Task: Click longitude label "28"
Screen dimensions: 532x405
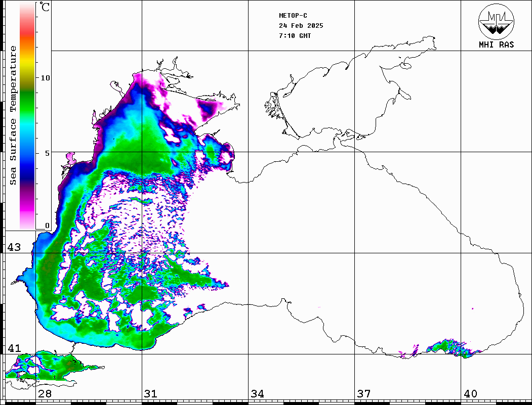Action: point(45,393)
